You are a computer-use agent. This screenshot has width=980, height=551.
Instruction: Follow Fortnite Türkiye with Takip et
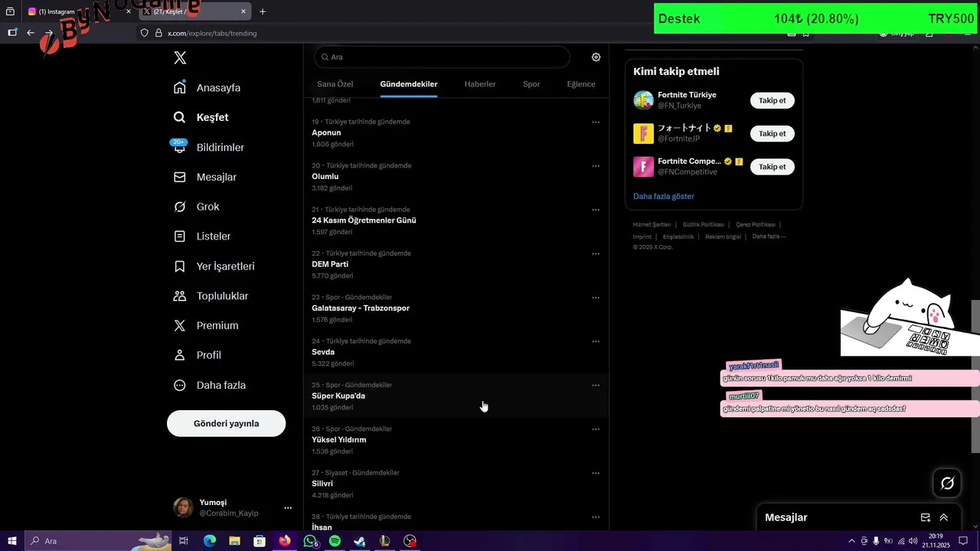[773, 100]
